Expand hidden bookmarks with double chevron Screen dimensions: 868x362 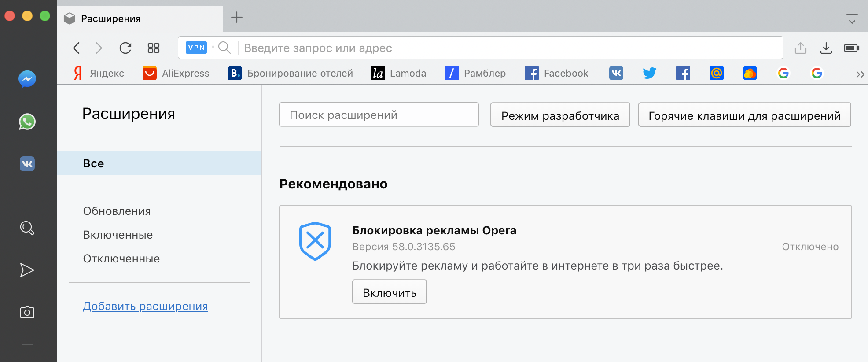(860, 74)
